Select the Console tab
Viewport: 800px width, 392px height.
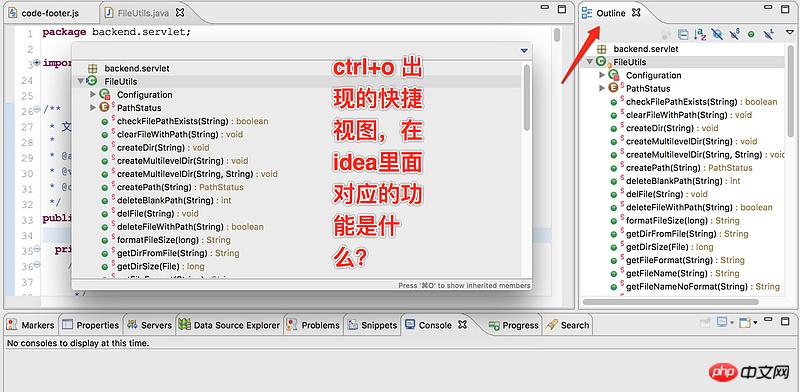point(429,325)
